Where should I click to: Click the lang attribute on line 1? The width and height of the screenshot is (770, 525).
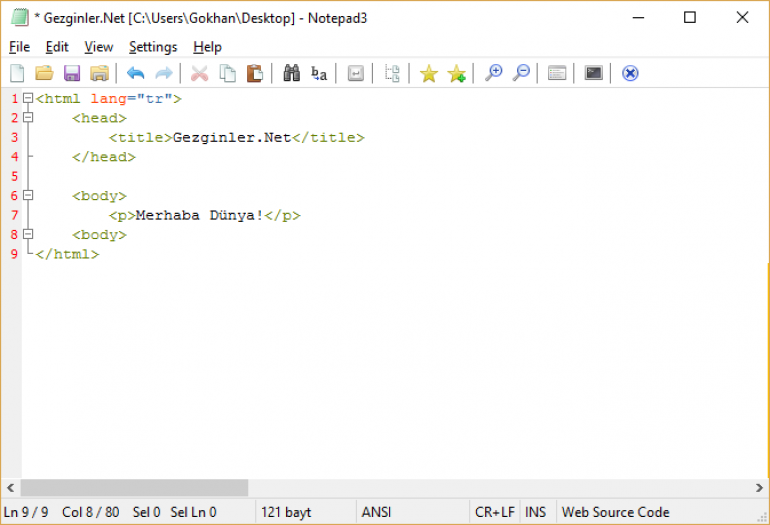tap(109, 99)
